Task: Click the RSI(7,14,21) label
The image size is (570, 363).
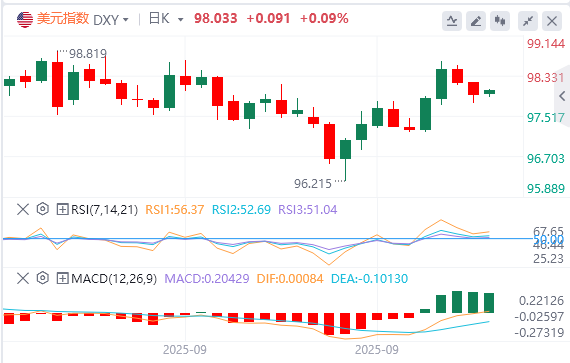Action: [x=104, y=210]
